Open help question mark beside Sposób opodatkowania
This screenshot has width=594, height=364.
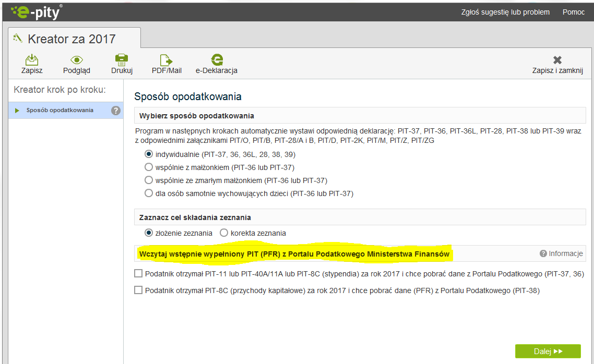[116, 111]
